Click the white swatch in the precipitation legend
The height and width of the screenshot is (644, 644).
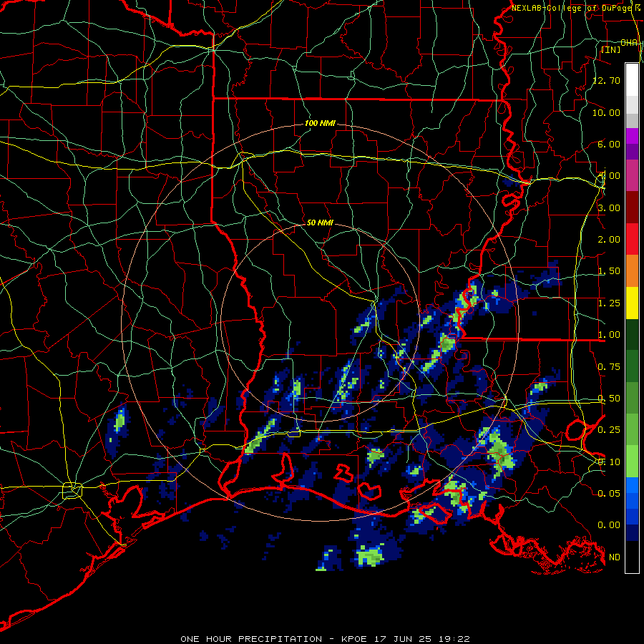coord(632,79)
